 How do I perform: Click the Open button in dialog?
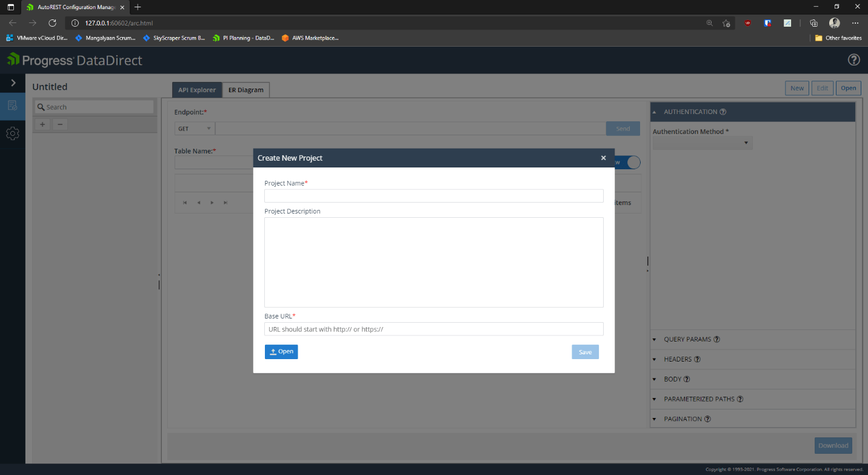pyautogui.click(x=281, y=352)
